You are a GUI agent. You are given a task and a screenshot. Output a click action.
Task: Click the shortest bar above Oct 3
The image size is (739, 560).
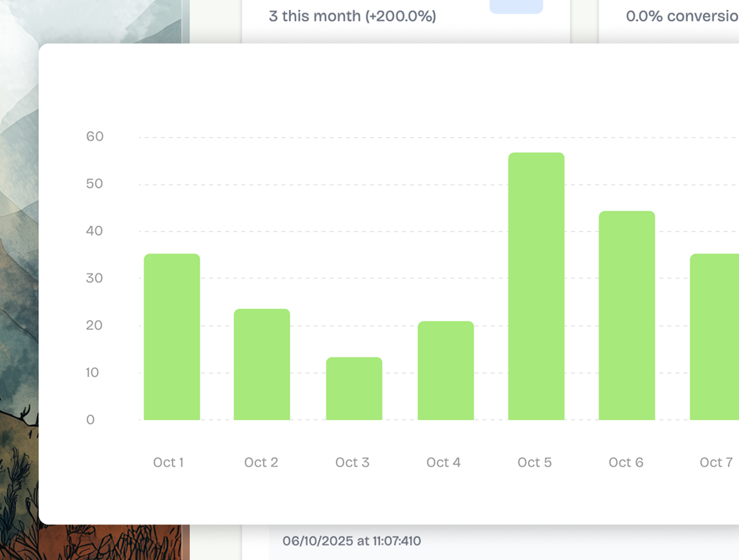(x=353, y=389)
